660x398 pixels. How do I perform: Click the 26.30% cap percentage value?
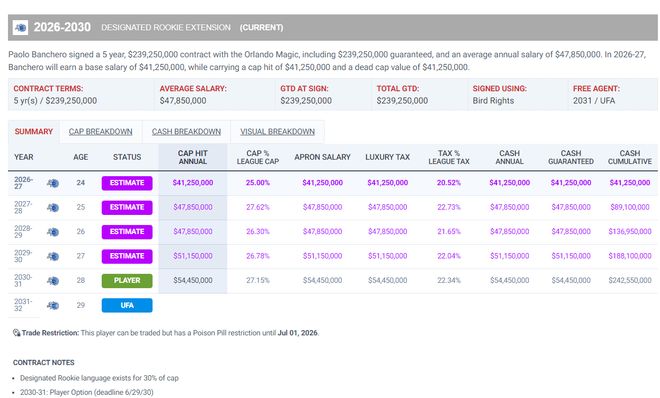tap(258, 232)
